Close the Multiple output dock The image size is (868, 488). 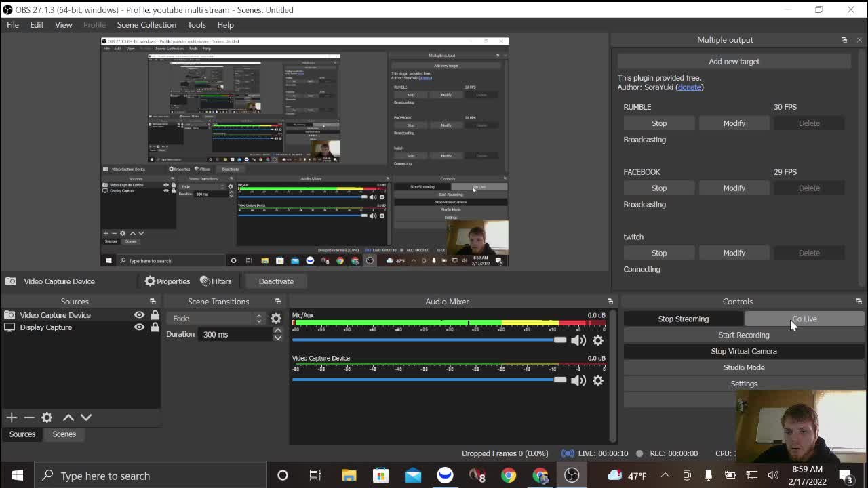pos(859,40)
